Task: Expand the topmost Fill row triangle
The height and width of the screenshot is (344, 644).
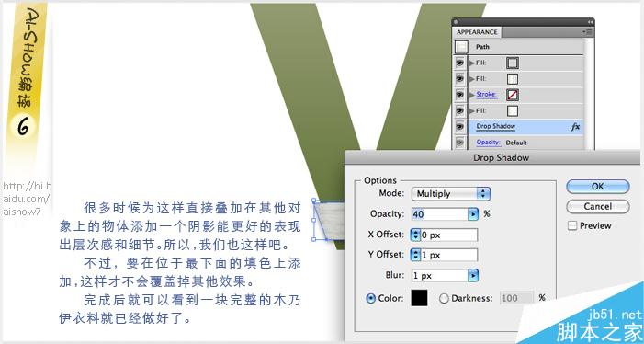Action: pyautogui.click(x=472, y=63)
